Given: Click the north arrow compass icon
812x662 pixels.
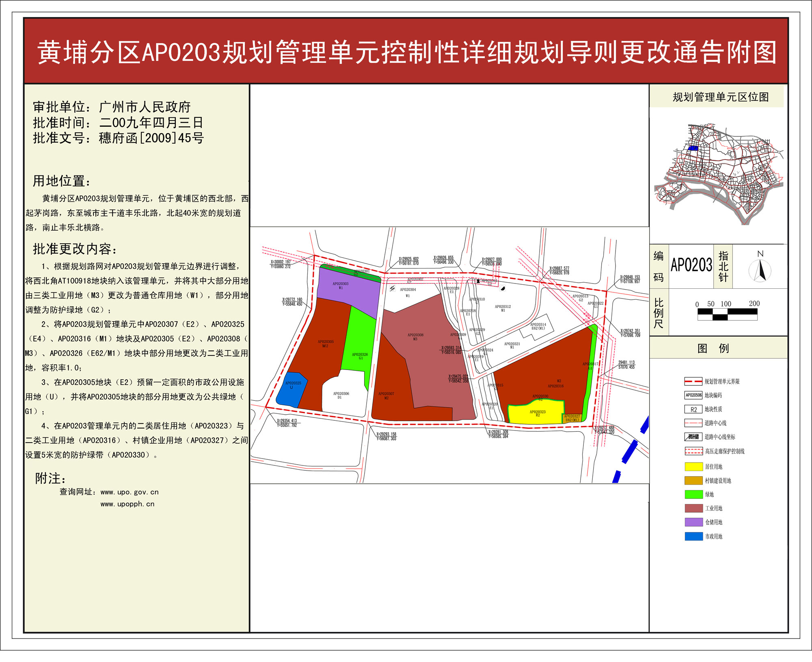Looking at the screenshot, I should tap(760, 270).
